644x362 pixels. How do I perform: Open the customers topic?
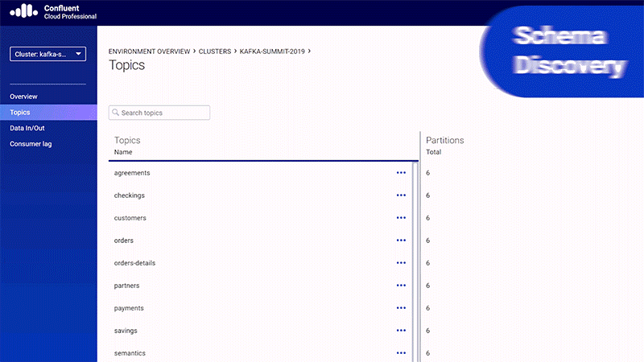click(x=130, y=218)
